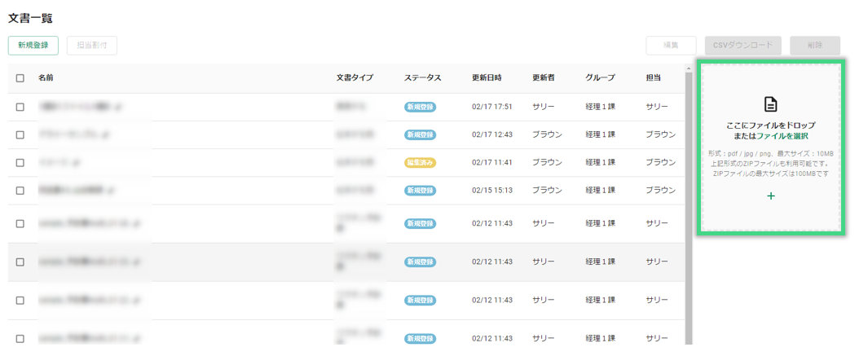Click 新規登録 badge in the 02/17 12:43 row
The height and width of the screenshot is (356, 868).
tap(420, 134)
